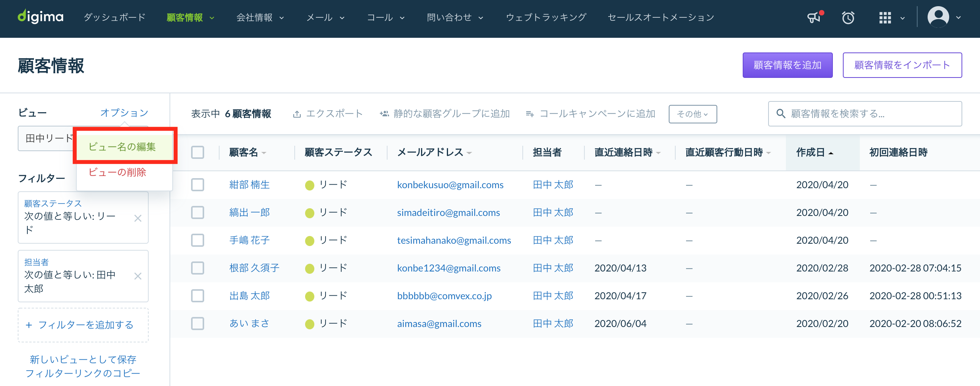Viewport: 980px width, 386px height.
Task: Sort by the 作成日 column
Action: pos(815,152)
